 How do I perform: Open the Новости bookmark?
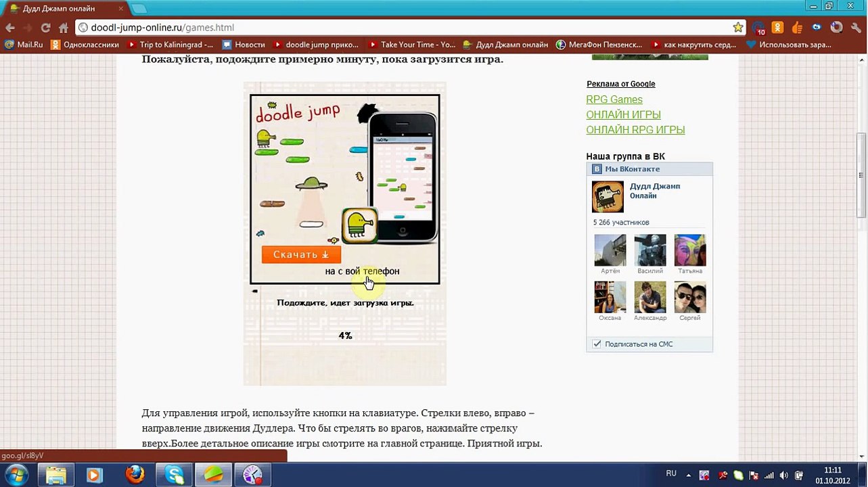point(244,45)
